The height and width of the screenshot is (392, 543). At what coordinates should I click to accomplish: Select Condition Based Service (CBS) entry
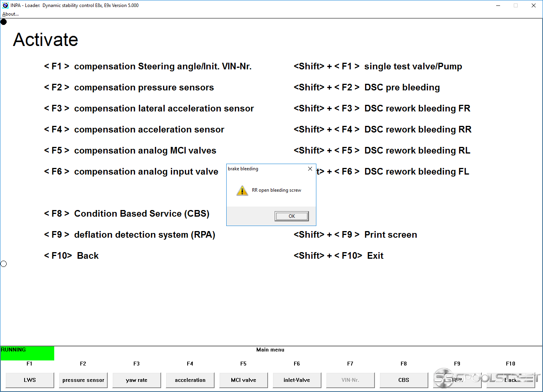click(127, 214)
